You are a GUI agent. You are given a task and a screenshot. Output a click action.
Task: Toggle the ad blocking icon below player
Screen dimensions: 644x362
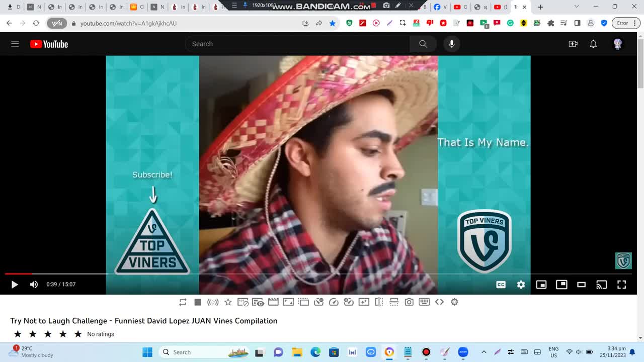pyautogui.click(x=243, y=302)
